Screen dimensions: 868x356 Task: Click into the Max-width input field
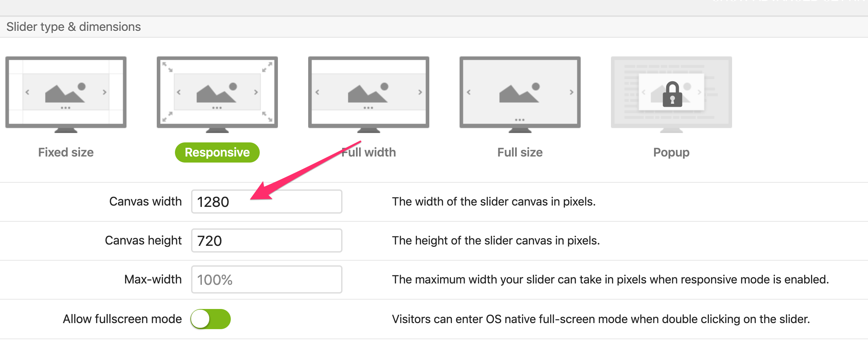(266, 279)
